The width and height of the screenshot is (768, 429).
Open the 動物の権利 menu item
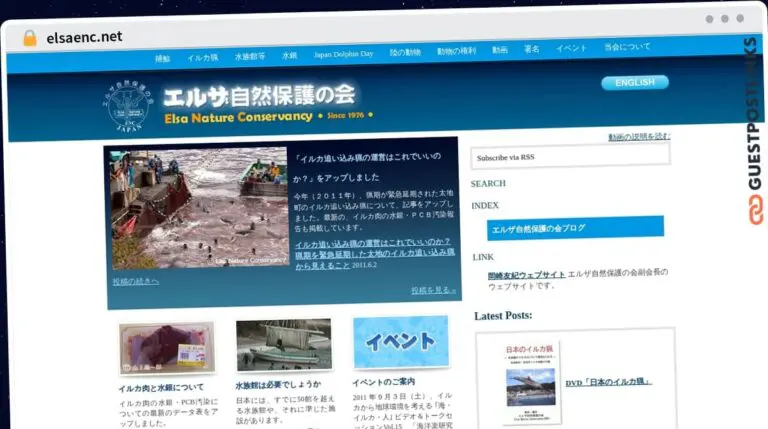(456, 50)
